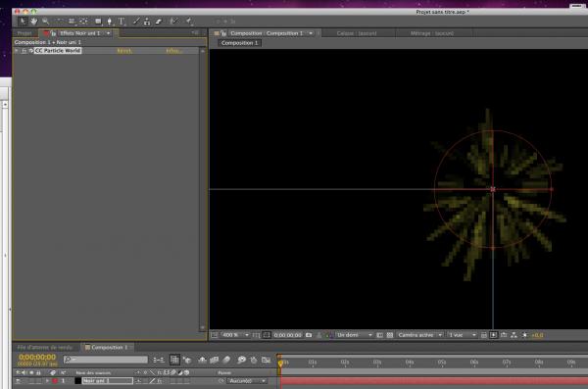
Task: Switch to the Calque (aucun) tab
Action: [357, 33]
